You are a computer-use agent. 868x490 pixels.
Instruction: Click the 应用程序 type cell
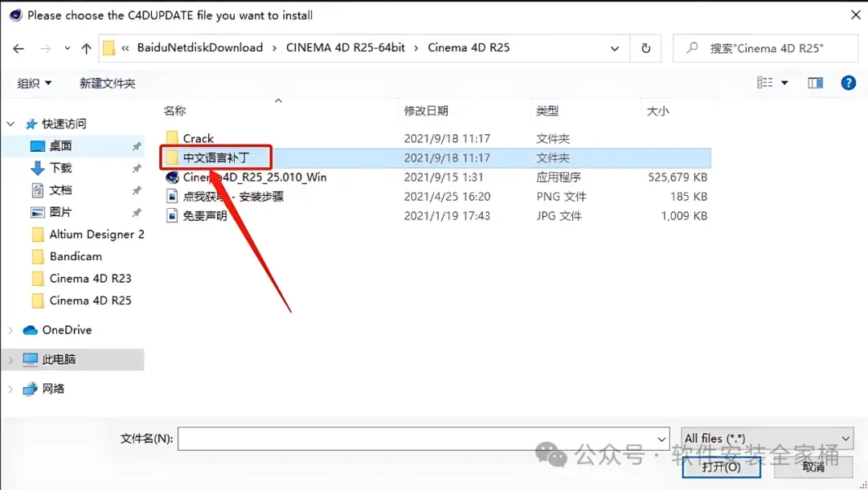[558, 178]
